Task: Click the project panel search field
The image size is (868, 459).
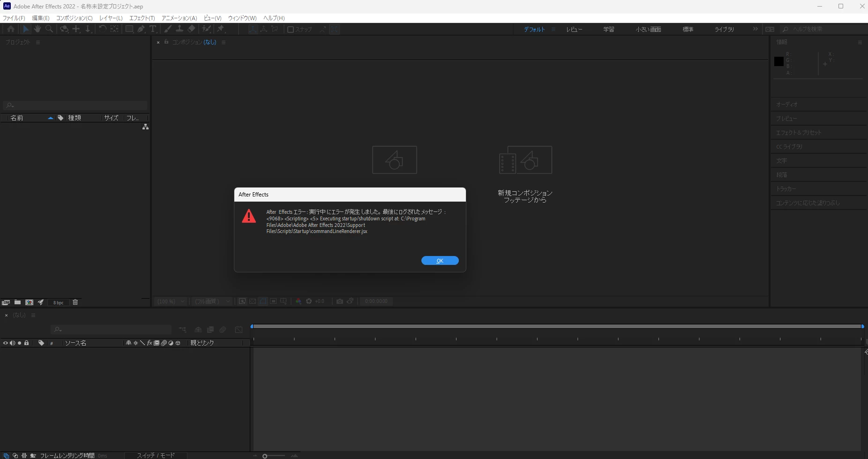Action: pyautogui.click(x=75, y=105)
